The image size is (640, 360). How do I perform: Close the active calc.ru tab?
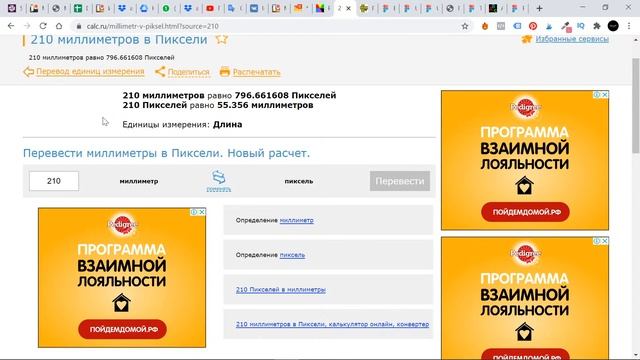coord(349,8)
